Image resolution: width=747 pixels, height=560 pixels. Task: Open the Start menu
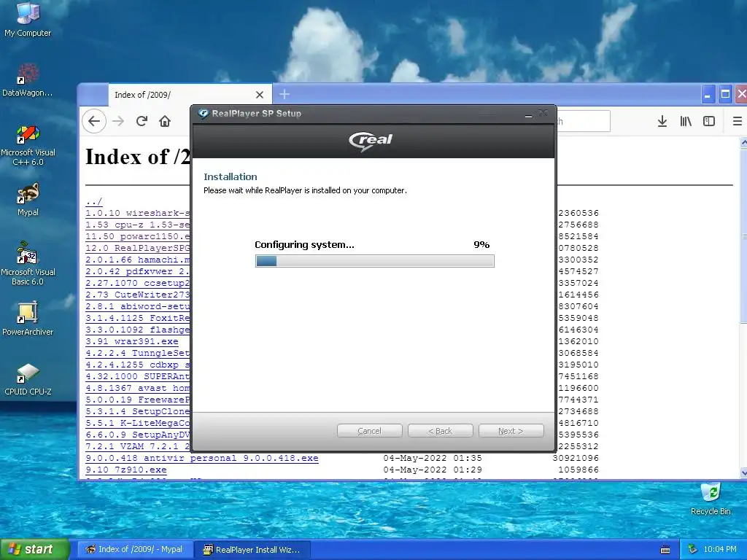point(35,549)
